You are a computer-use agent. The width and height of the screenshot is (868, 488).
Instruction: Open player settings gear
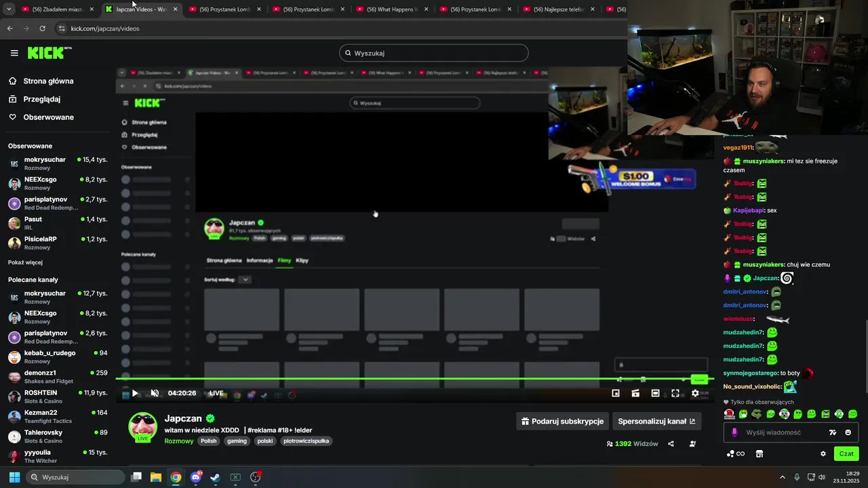click(x=695, y=393)
